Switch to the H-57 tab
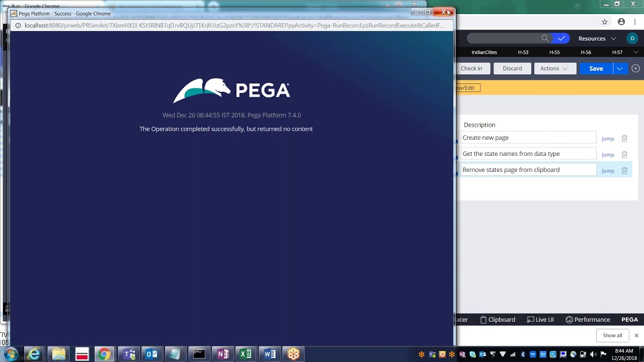Screen dimensions: 644x362 tap(617, 52)
